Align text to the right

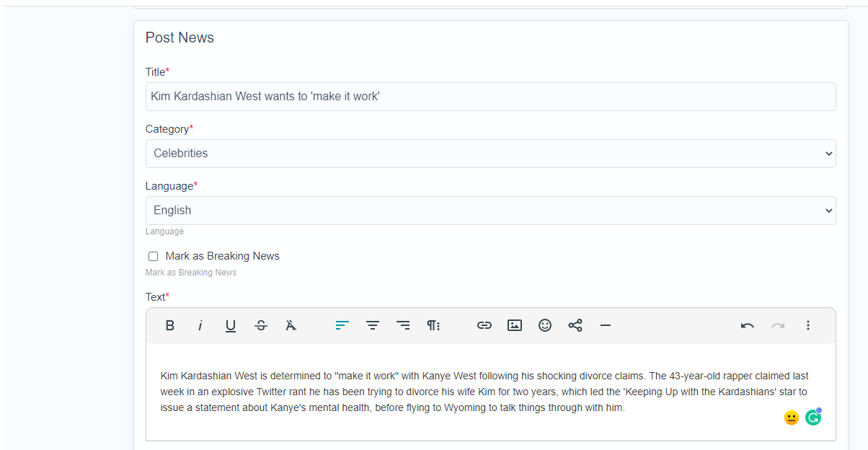coord(403,325)
